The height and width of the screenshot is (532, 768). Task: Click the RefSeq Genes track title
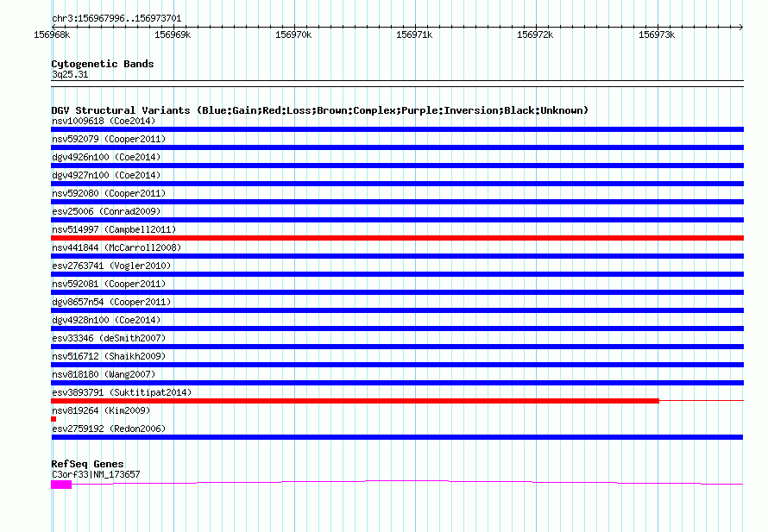pyautogui.click(x=87, y=464)
